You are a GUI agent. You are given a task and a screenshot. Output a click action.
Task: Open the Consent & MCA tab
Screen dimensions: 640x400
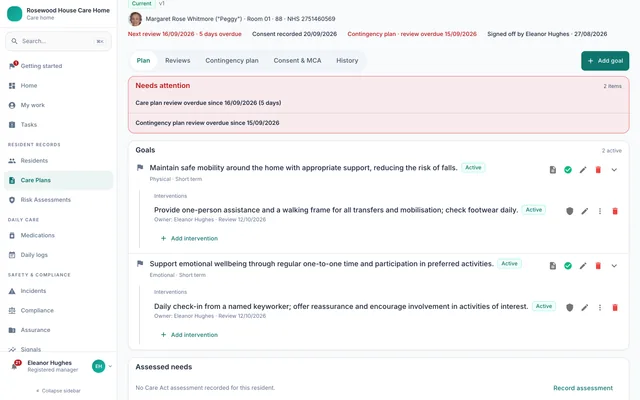(297, 60)
